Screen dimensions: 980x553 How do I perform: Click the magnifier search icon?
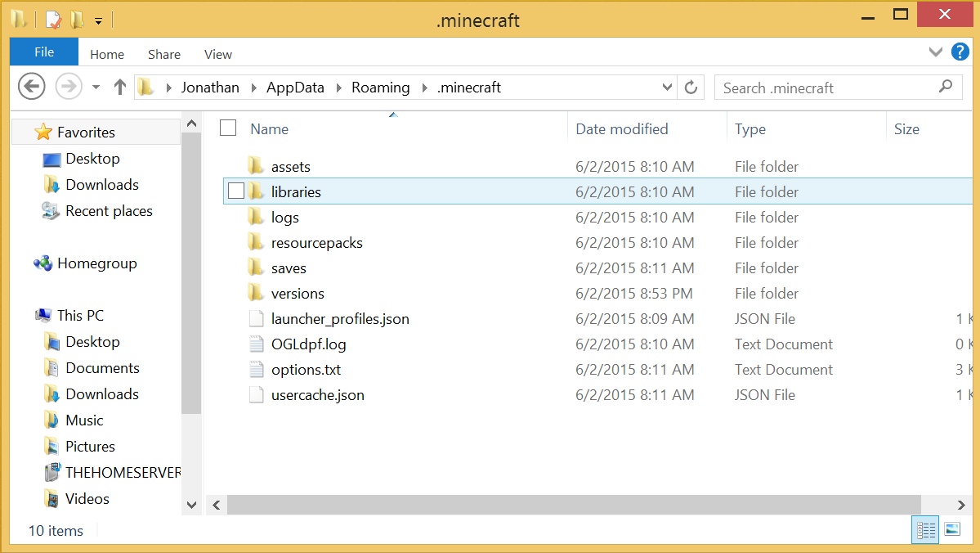point(946,87)
